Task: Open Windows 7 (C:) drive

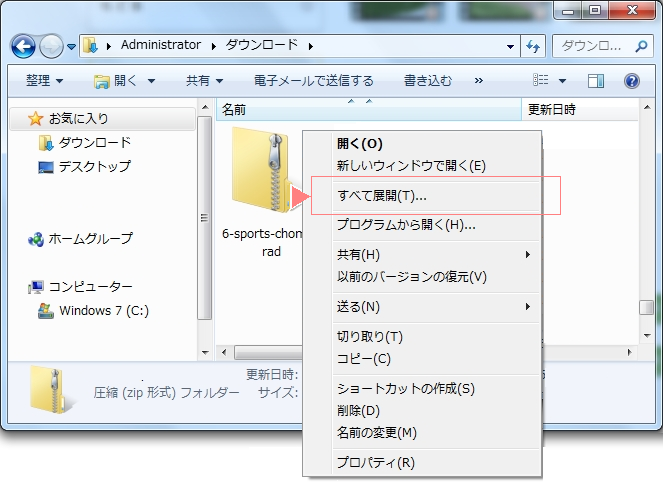Action: (x=103, y=310)
